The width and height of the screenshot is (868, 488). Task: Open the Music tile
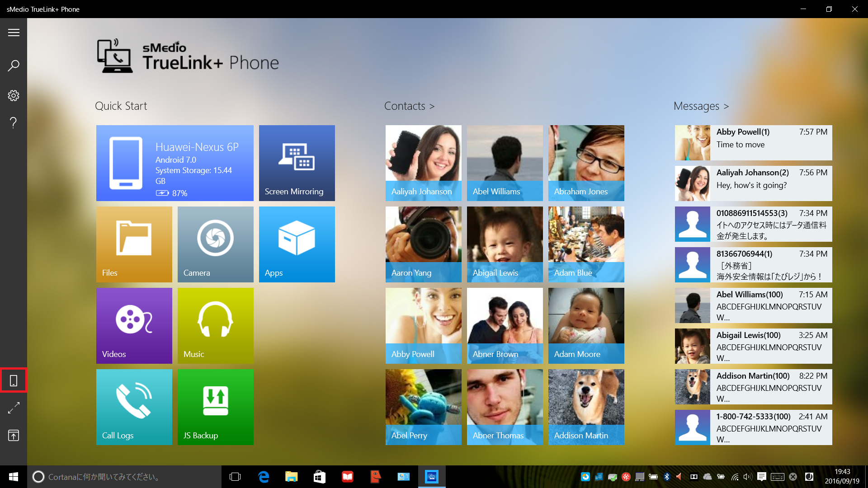pyautogui.click(x=216, y=326)
